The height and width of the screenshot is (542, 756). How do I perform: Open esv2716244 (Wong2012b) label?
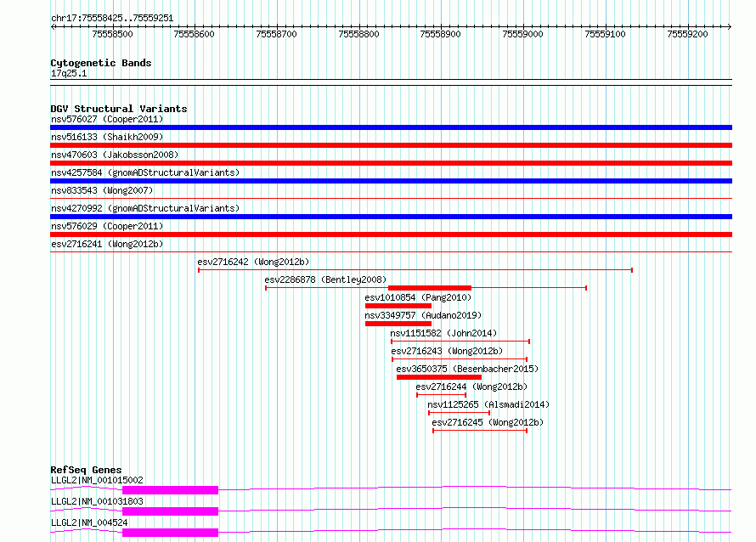(471, 387)
